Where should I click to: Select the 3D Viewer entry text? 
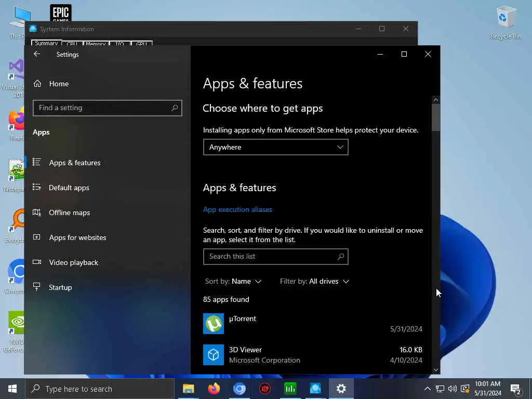pyautogui.click(x=264, y=355)
